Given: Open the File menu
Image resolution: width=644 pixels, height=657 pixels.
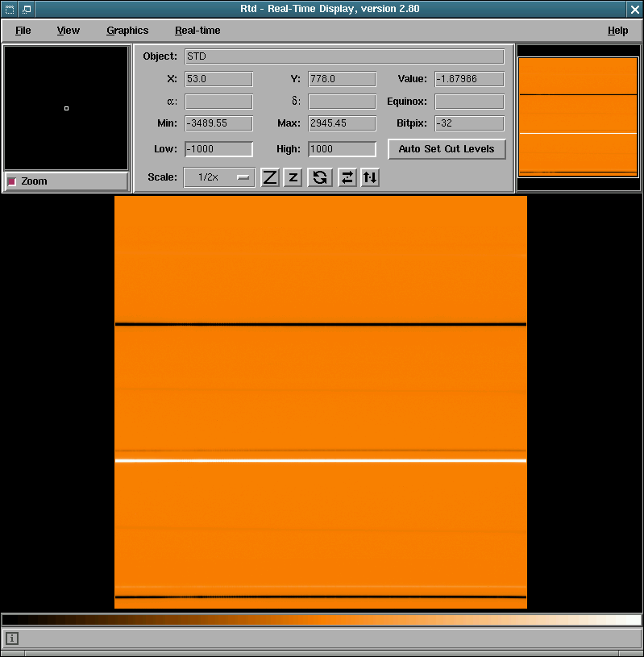Looking at the screenshot, I should 23,31.
